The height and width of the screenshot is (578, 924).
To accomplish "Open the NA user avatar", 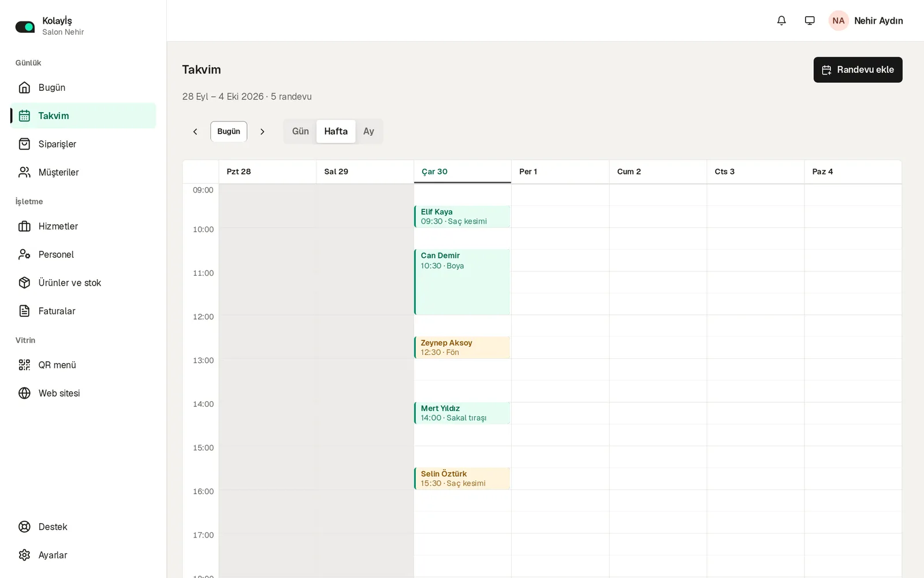I will (x=839, y=21).
